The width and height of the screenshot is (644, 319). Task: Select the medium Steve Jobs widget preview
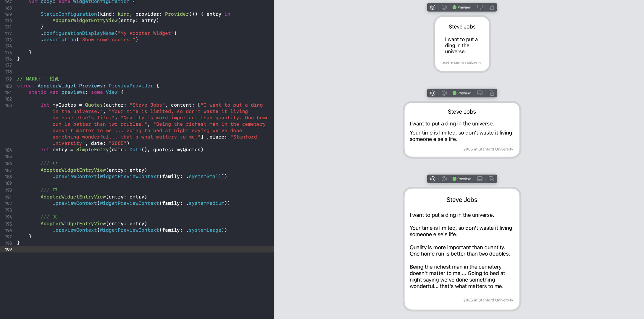tap(462, 130)
